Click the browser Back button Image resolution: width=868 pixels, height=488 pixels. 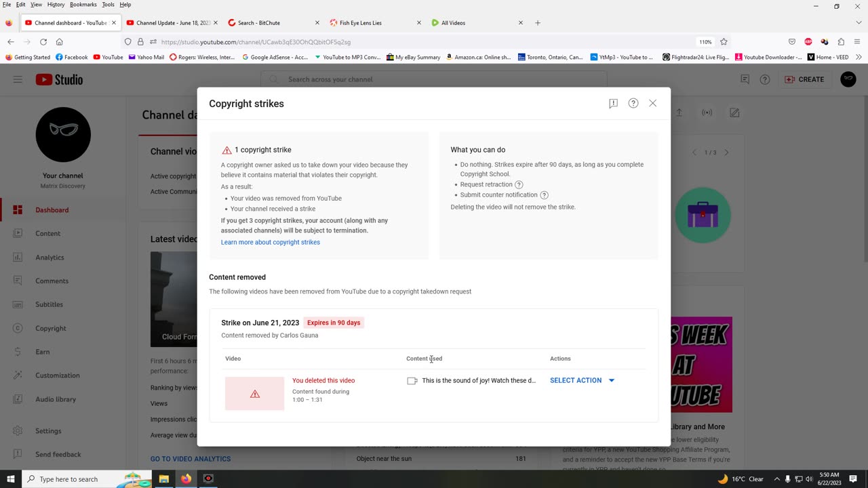11,42
